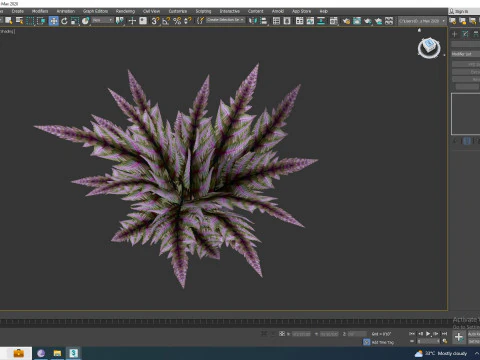This screenshot has height=360, width=480.
Task: Open Render Setup teapot icon
Action: [x=346, y=21]
